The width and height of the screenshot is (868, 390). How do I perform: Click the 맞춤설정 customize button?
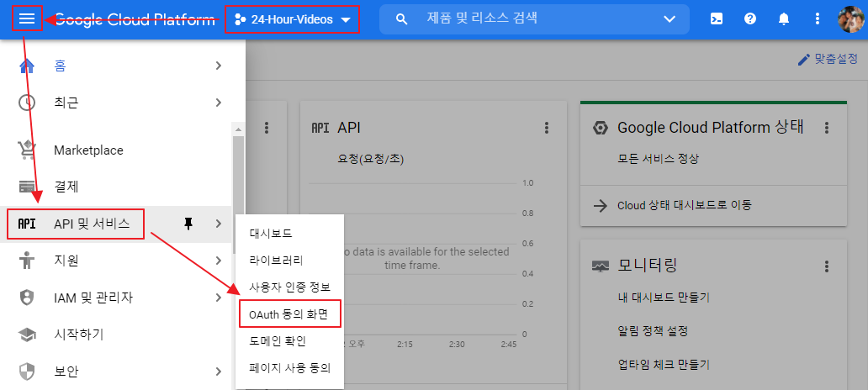click(828, 59)
